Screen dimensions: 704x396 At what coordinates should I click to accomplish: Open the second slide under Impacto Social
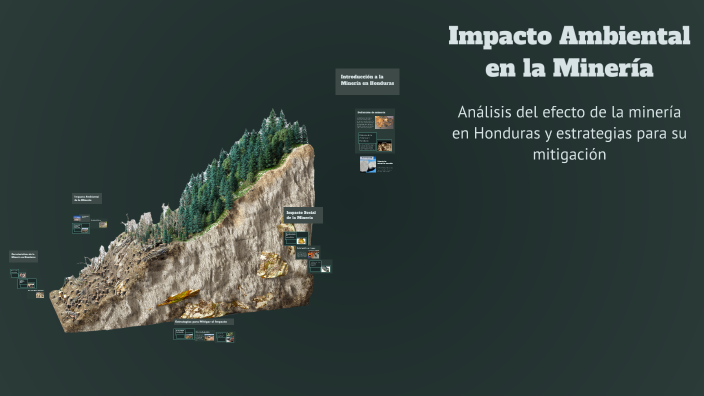coord(308,253)
